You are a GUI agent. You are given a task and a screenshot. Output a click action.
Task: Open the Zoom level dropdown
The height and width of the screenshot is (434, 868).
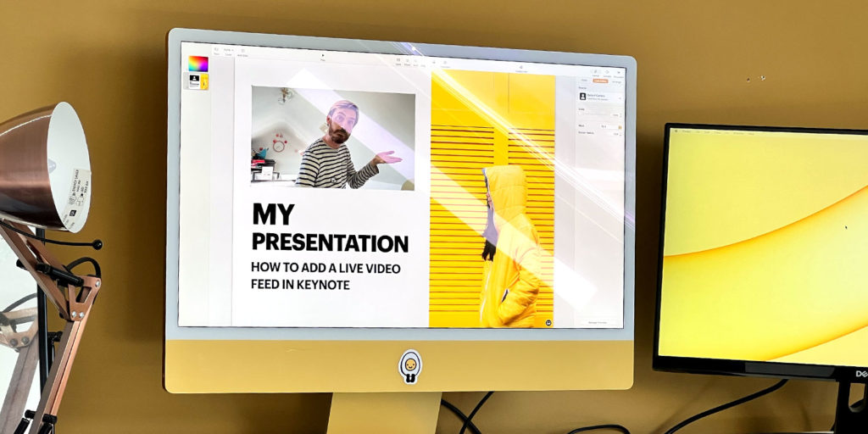(x=229, y=52)
